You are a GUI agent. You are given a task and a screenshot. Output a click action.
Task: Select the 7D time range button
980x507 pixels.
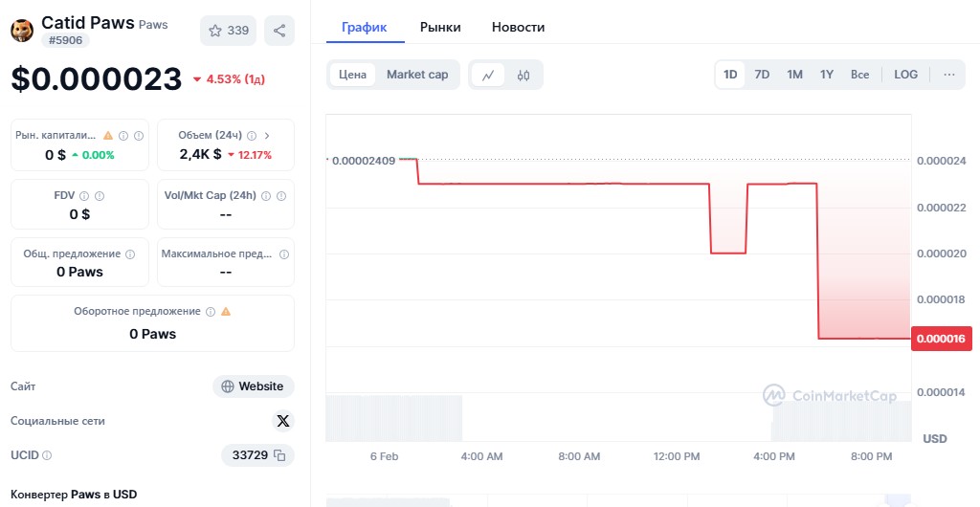pos(762,75)
